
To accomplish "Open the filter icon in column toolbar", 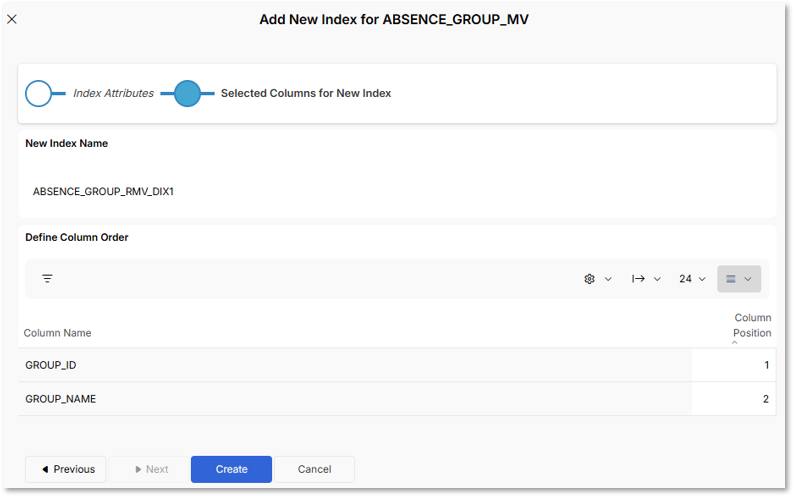I will coord(47,279).
